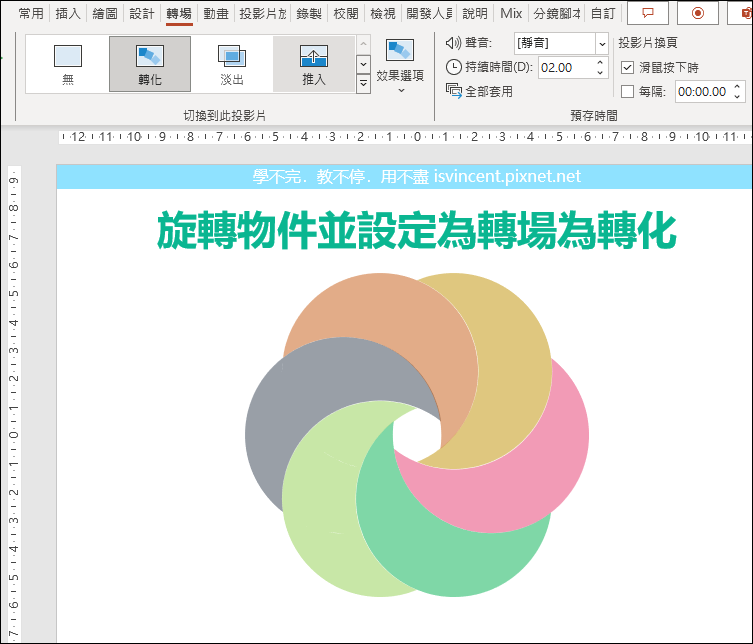Switch to the 設計 tab
The height and width of the screenshot is (644, 753).
coord(142,13)
